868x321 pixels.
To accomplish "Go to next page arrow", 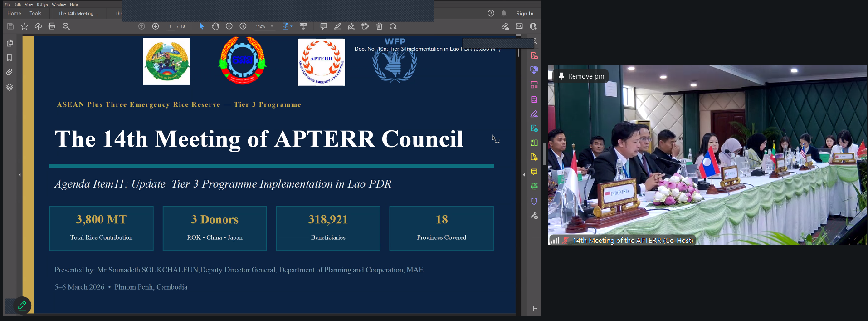I will click(x=156, y=26).
